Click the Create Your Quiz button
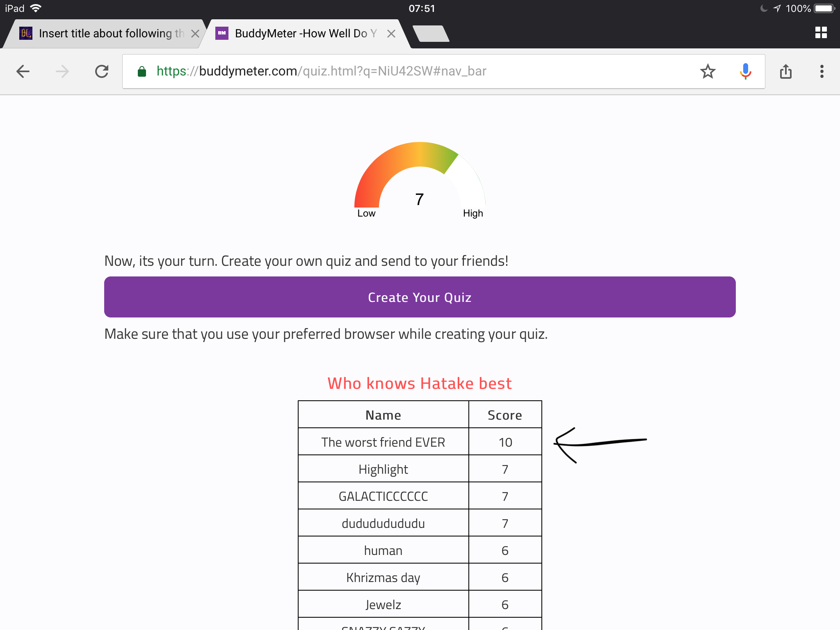Viewport: 840px width, 630px height. (420, 297)
